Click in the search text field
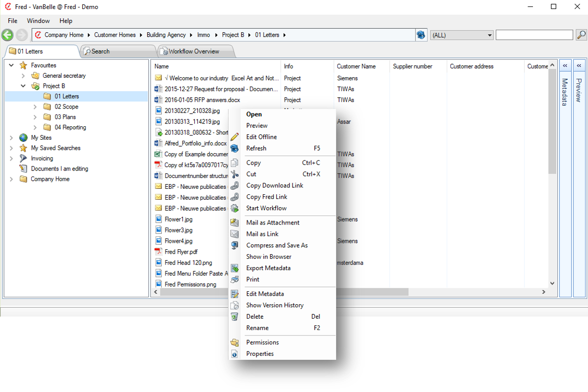588x392 pixels. click(x=534, y=35)
